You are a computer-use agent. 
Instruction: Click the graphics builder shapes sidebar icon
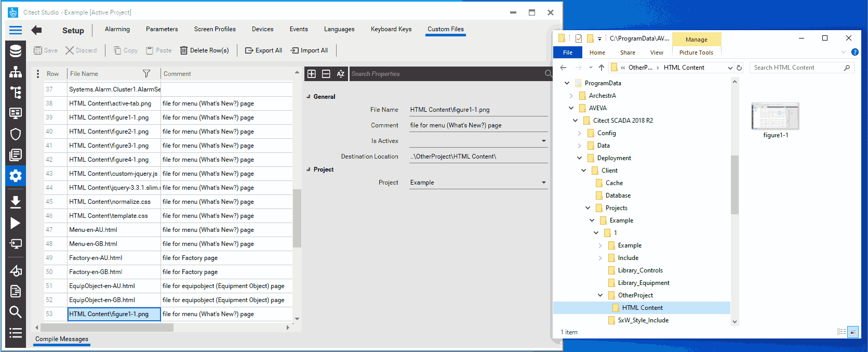pyautogui.click(x=16, y=270)
